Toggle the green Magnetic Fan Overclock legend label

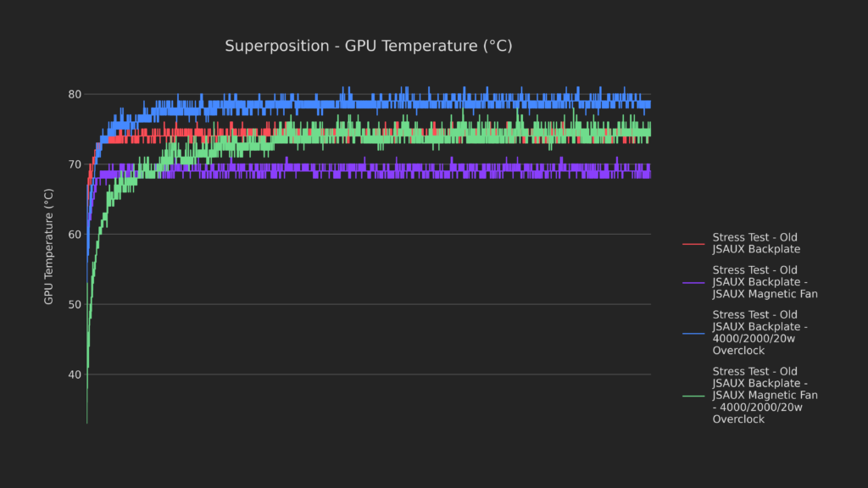(765, 395)
